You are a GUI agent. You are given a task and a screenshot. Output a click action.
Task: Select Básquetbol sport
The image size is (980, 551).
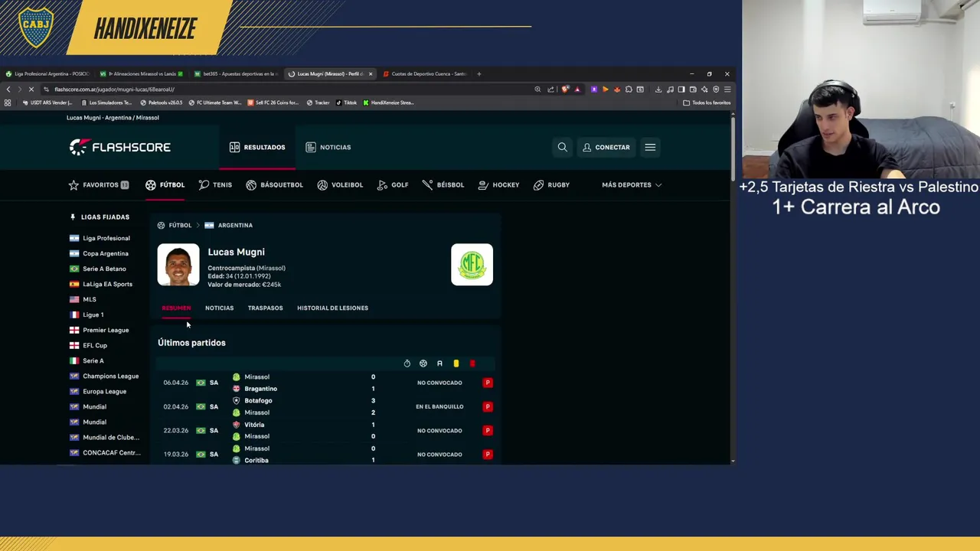[274, 184]
